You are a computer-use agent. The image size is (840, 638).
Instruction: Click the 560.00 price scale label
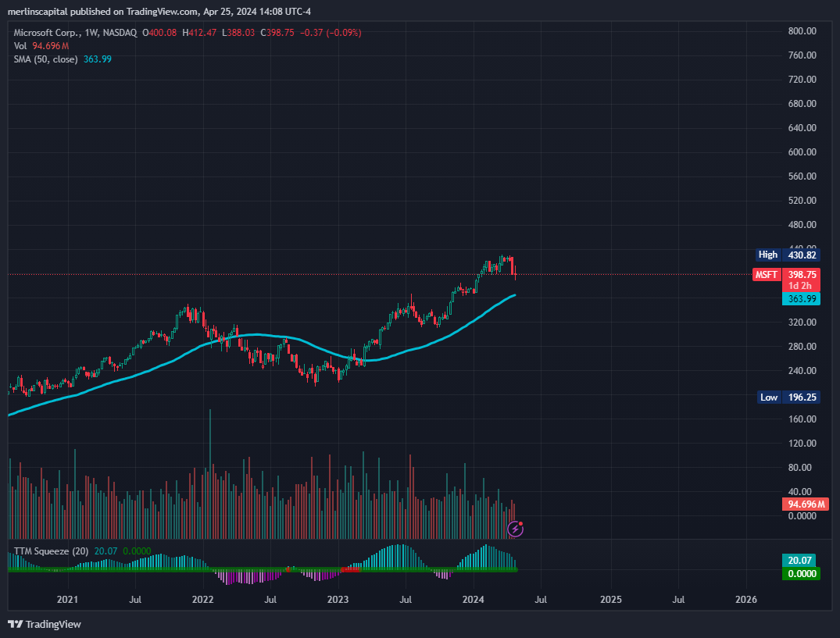click(802, 176)
